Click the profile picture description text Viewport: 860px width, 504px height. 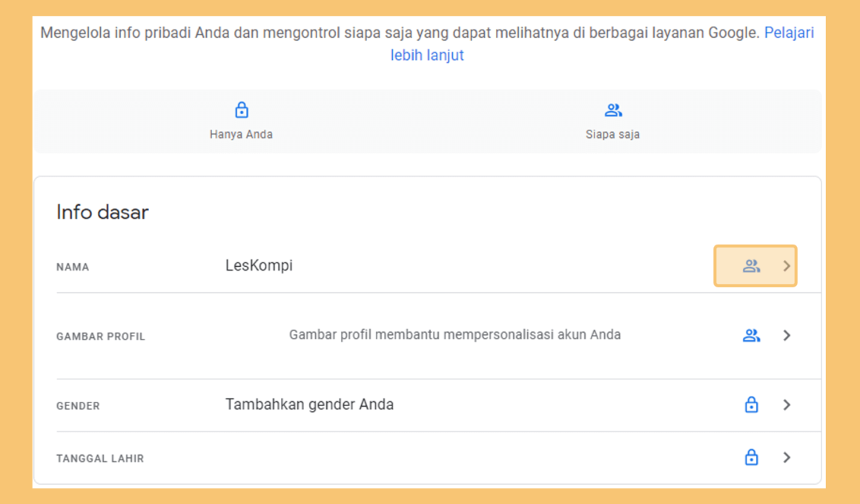pyautogui.click(x=454, y=334)
